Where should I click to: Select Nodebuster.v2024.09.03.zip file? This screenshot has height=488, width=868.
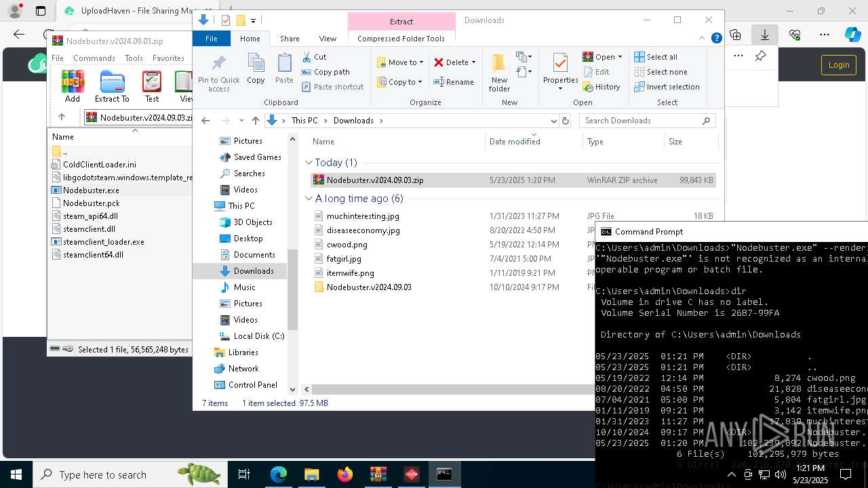coord(513,180)
